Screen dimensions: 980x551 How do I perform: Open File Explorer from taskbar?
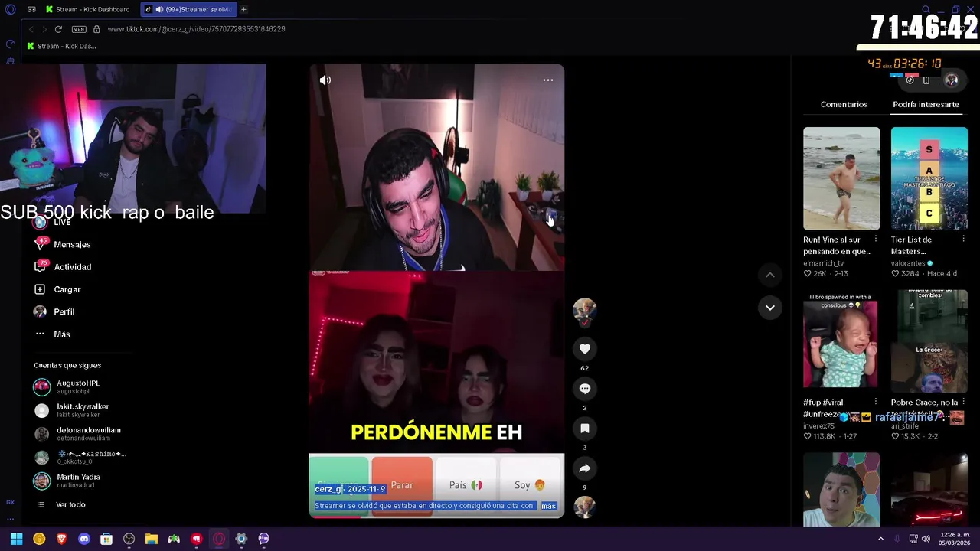(x=152, y=539)
